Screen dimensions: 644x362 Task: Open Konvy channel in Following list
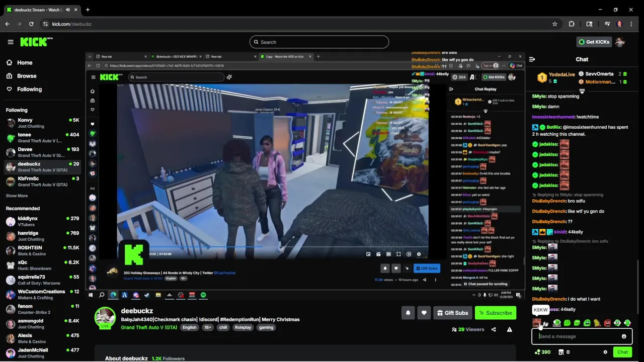42,123
